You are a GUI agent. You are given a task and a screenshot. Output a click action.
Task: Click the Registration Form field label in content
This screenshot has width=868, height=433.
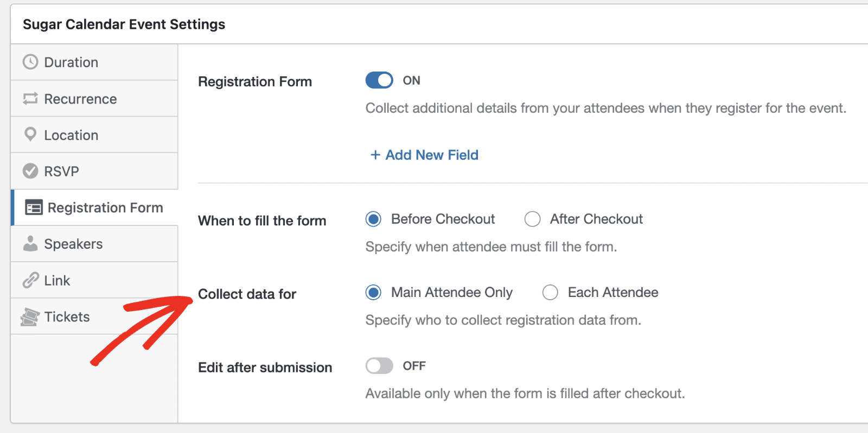coord(255,82)
